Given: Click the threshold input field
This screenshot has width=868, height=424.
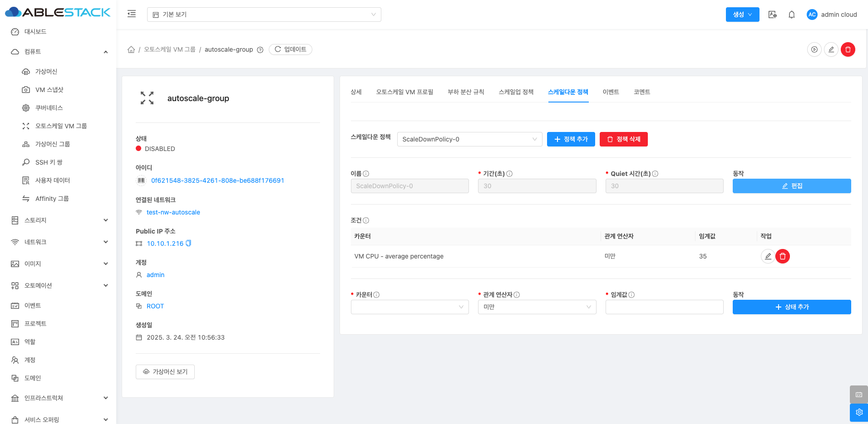Looking at the screenshot, I should tap(664, 307).
